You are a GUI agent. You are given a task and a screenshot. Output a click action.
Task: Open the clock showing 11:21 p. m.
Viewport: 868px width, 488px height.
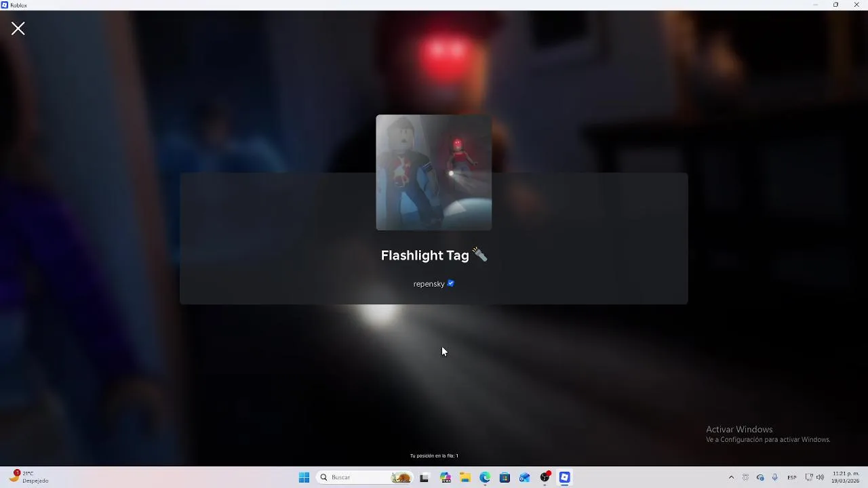845,477
